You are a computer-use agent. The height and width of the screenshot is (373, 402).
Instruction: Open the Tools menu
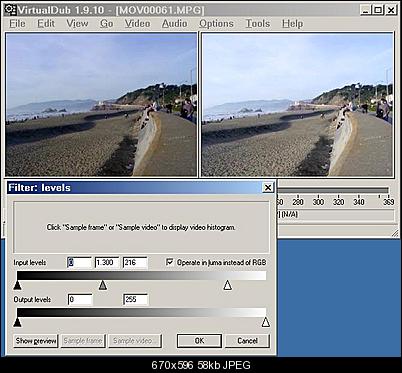(x=258, y=24)
